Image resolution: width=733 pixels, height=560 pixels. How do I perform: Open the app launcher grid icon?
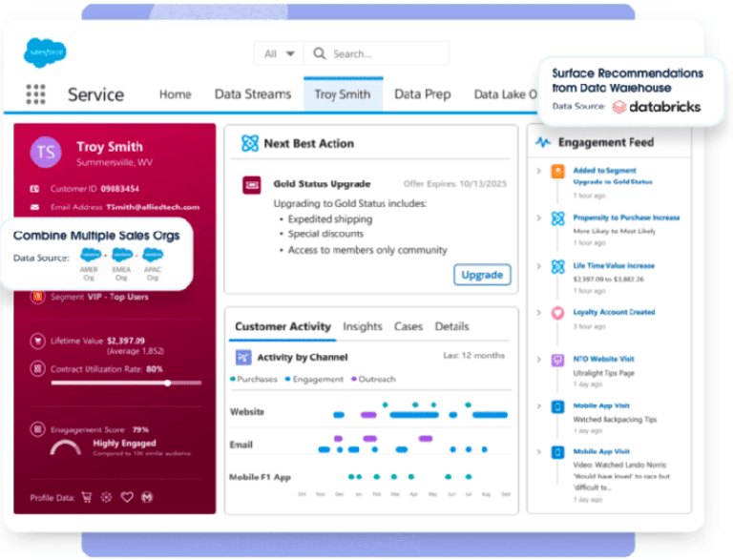coord(35,93)
